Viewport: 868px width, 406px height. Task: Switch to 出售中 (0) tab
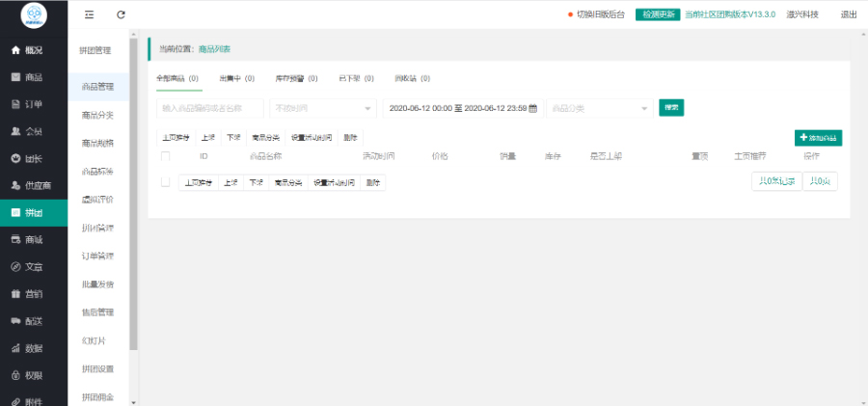point(237,79)
